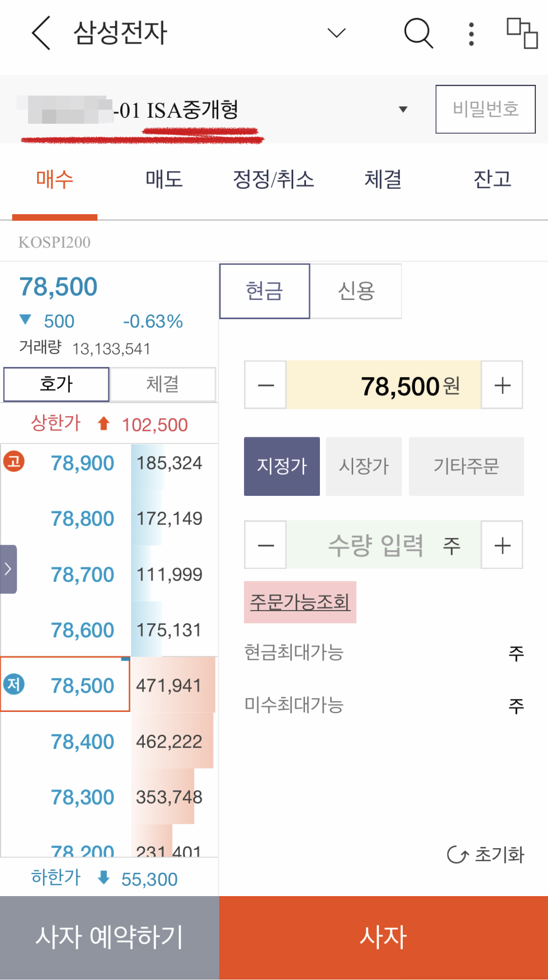Viewport: 548px width, 980px height.
Task: Open the 체결 top tab
Action: (x=383, y=180)
